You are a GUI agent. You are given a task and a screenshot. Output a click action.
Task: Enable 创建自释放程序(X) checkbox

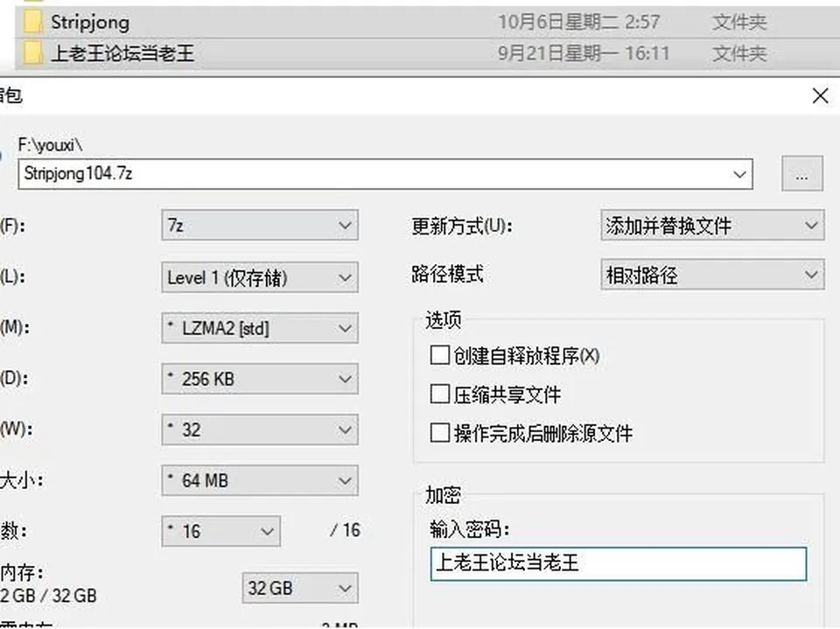pyautogui.click(x=440, y=354)
